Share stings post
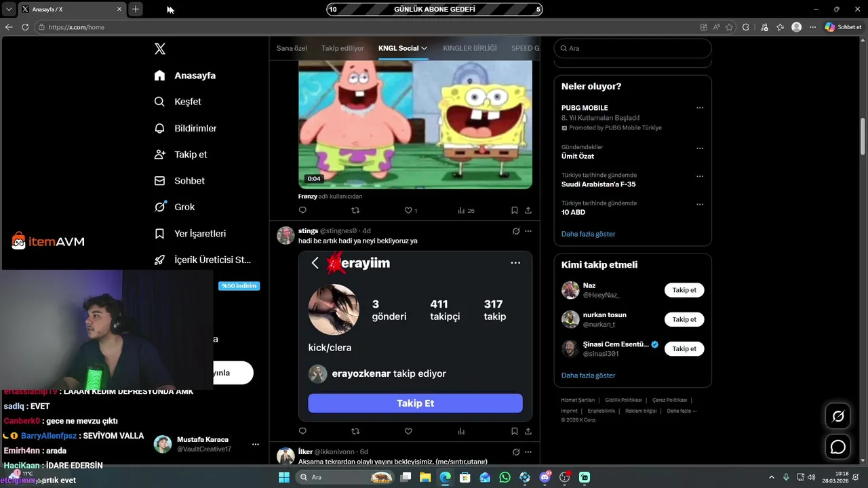Image resolution: width=868 pixels, height=488 pixels. [528, 431]
